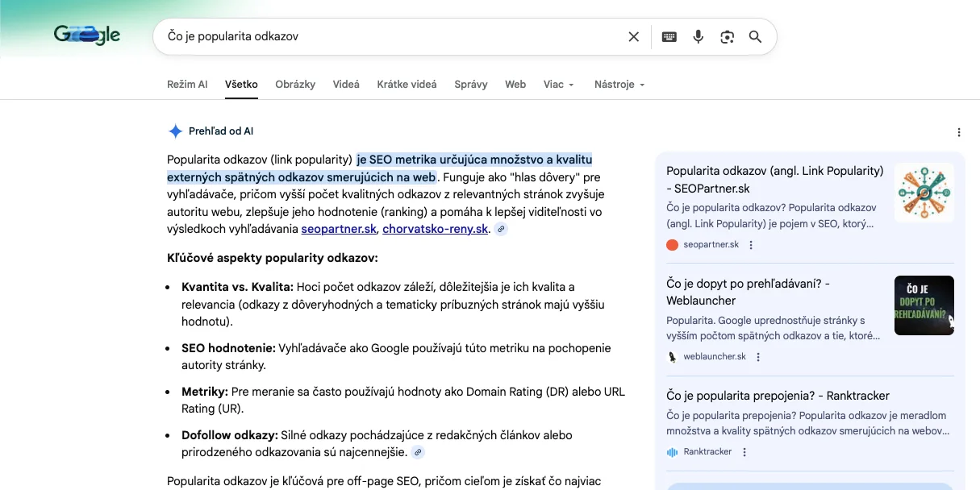Clear the search box text

pos(633,36)
